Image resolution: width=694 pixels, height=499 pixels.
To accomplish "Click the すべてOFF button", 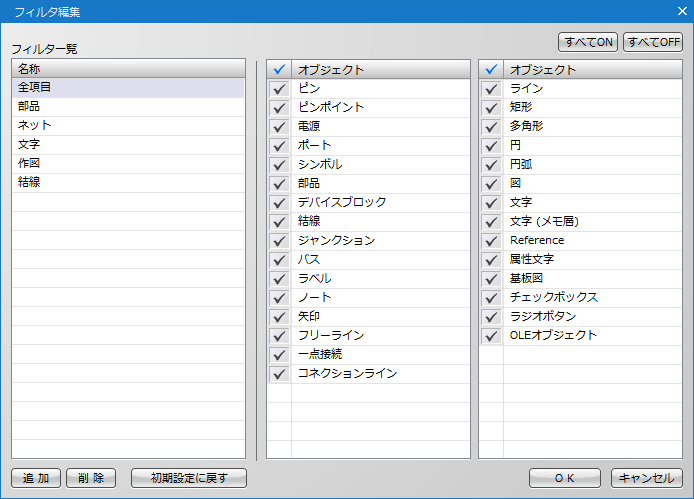I will (x=653, y=42).
